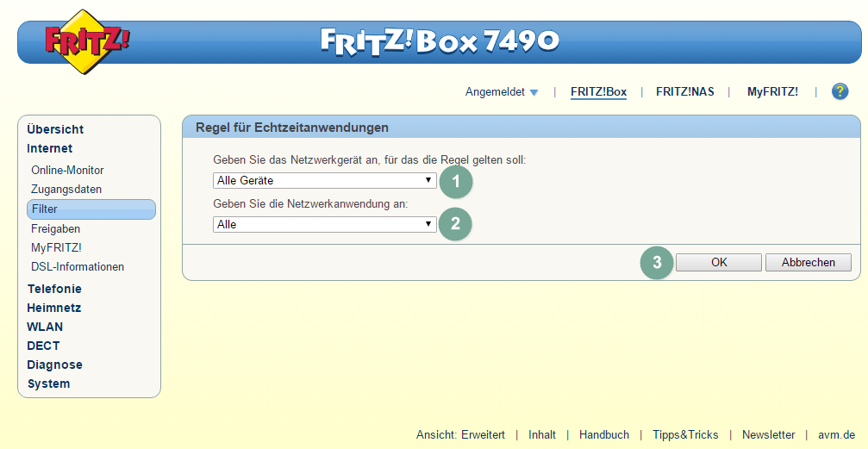The width and height of the screenshot is (868, 449).
Task: Switch to the FRITZ!NAS tab
Action: 684,91
